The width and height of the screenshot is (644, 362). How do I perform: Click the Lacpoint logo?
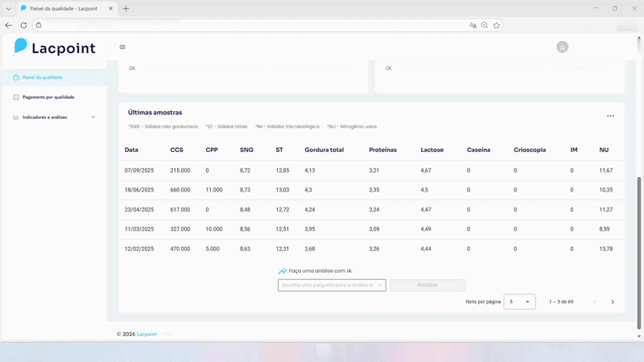[55, 47]
